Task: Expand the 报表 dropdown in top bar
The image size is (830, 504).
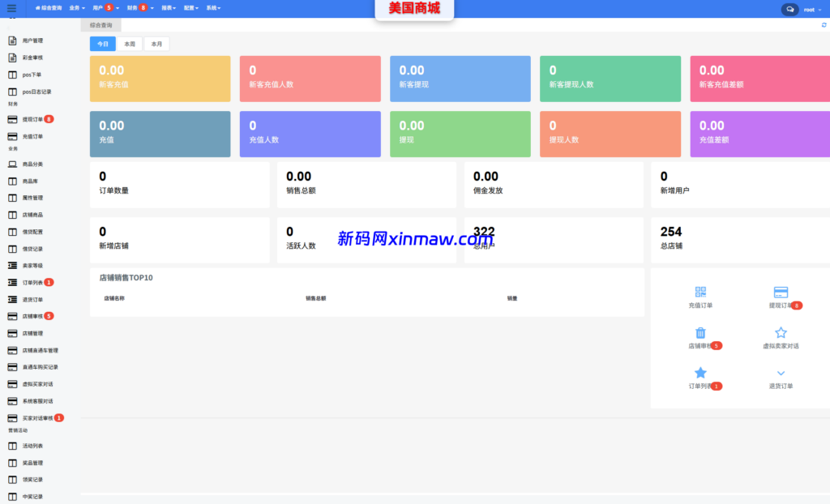Action: (169, 8)
